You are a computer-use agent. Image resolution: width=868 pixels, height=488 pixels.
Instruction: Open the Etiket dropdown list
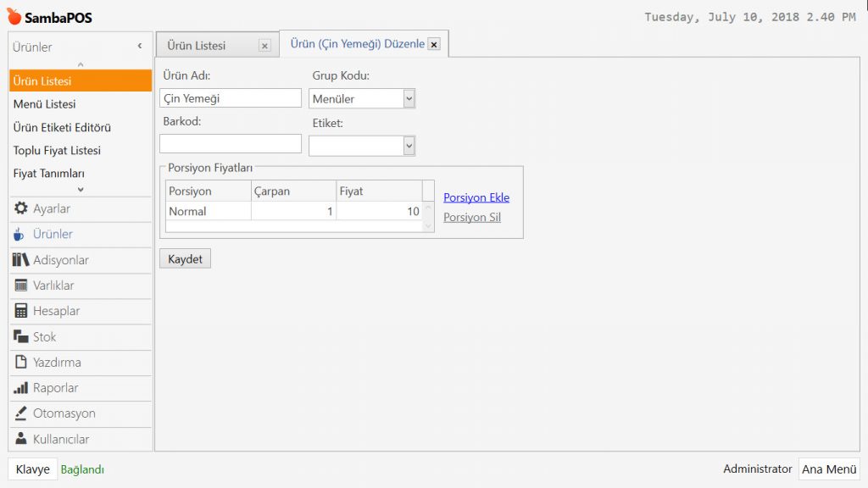point(409,147)
